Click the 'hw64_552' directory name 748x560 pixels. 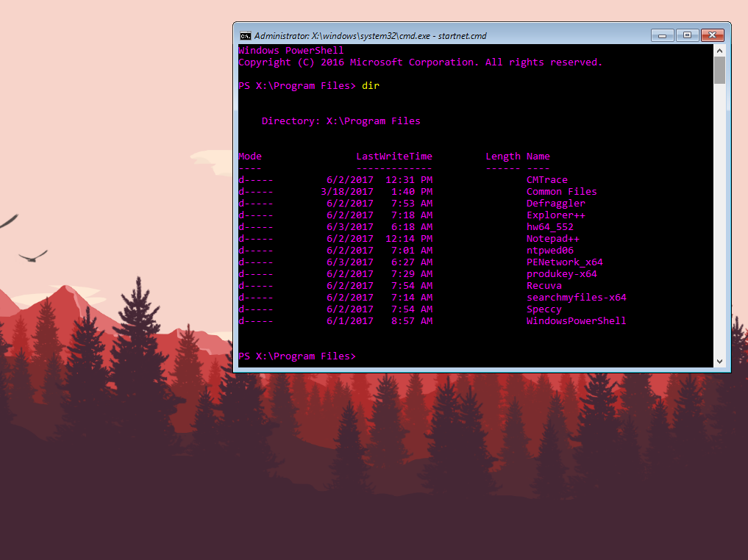[550, 227]
